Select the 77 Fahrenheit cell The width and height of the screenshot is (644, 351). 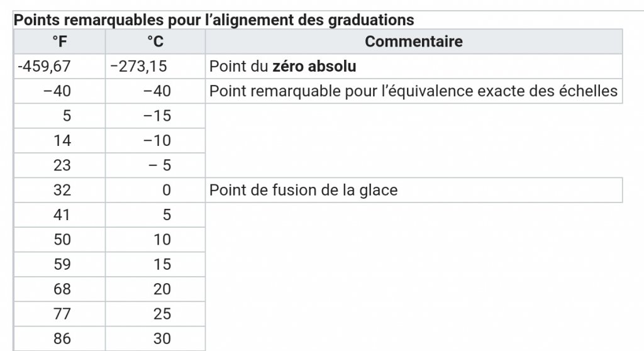(x=60, y=314)
